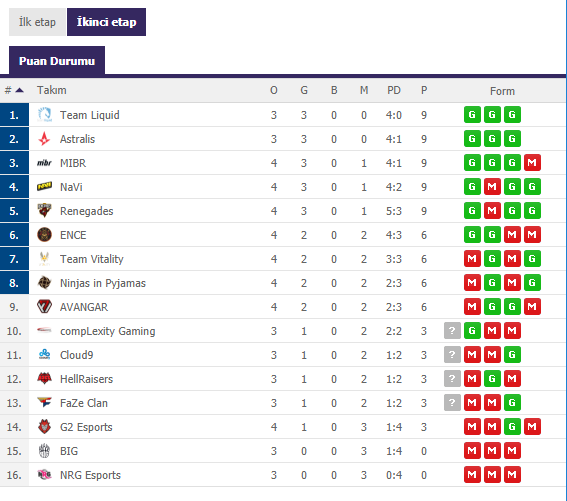Select the İkinci etap tab
Image resolution: width=567 pixels, height=501 pixels.
(106, 22)
